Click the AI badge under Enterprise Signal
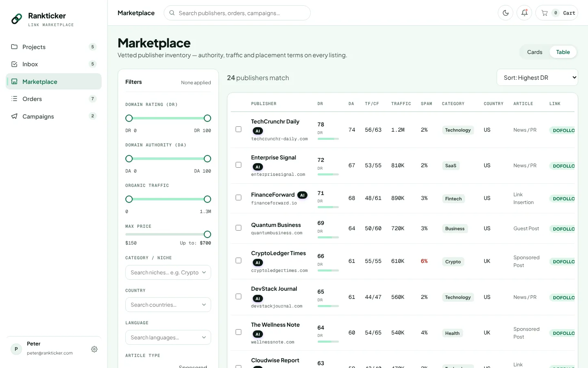The width and height of the screenshot is (588, 368). (x=258, y=167)
